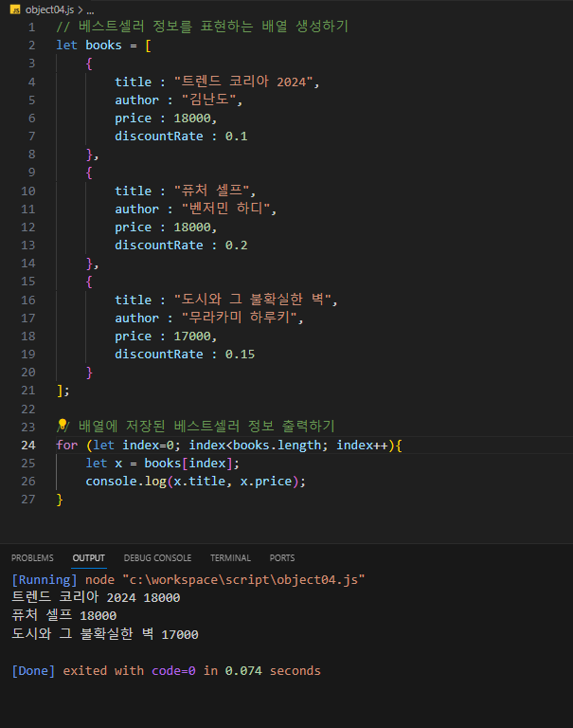
Task: Click output line '도시와 그 불확실한 벽 17000'
Action: 105,634
